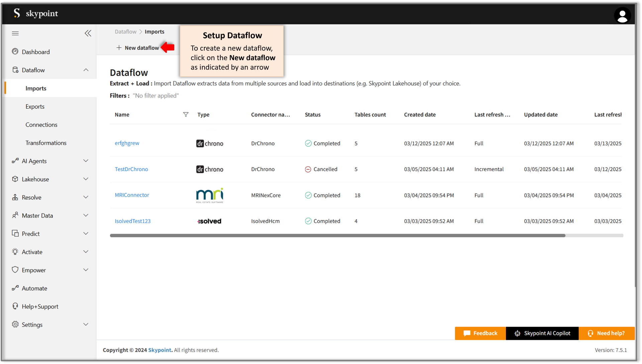The height and width of the screenshot is (364, 642).
Task: Click the Skypoint logo
Action: pos(35,13)
